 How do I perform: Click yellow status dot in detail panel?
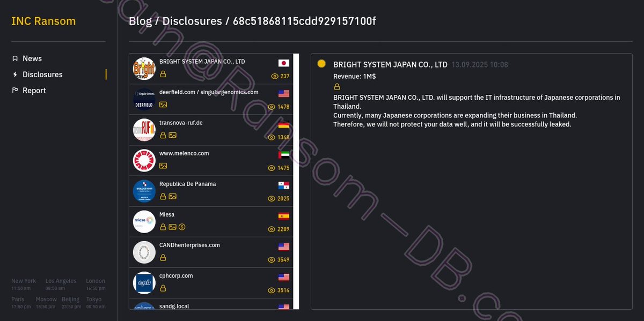321,64
